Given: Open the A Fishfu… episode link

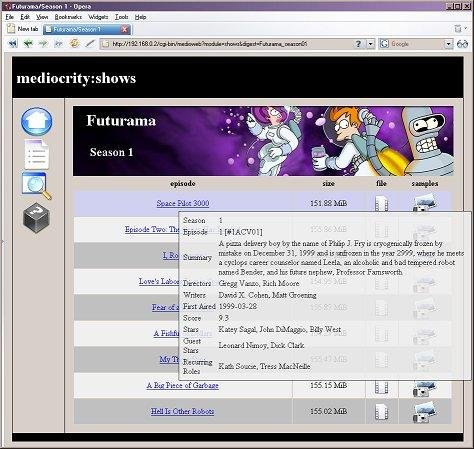Looking at the screenshot, I should coord(166,333).
